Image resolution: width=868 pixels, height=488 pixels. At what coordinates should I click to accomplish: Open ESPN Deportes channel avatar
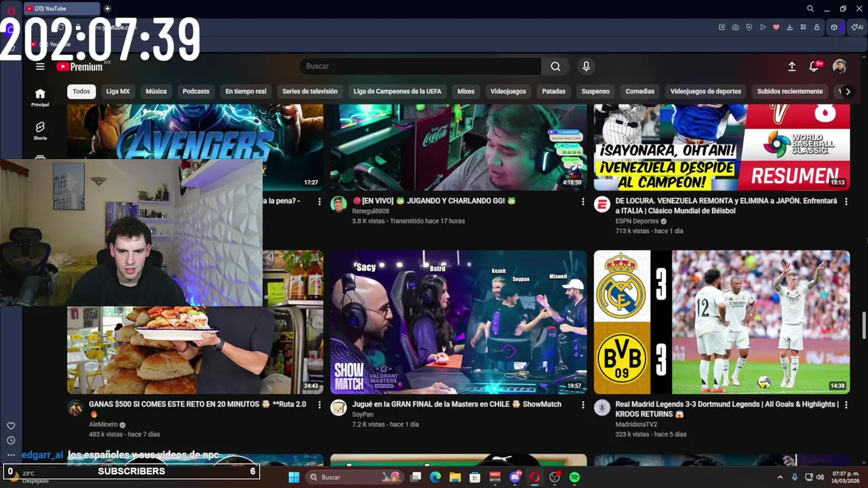[x=602, y=204]
